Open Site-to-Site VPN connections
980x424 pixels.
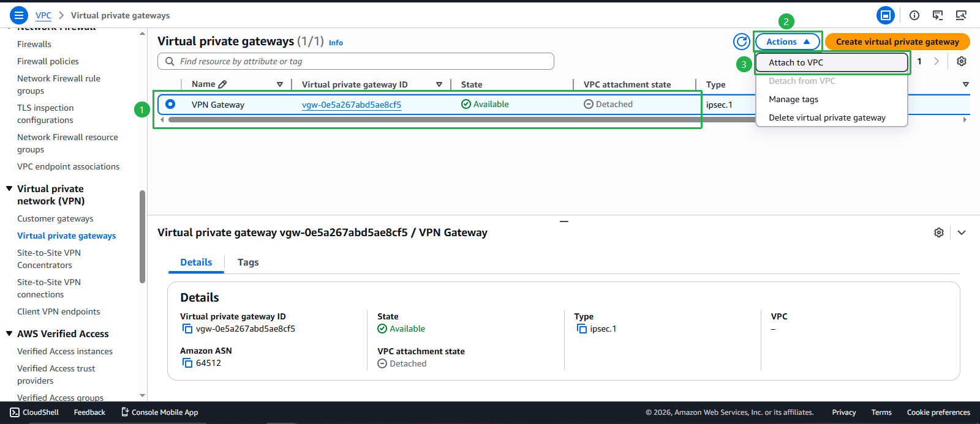coord(49,288)
